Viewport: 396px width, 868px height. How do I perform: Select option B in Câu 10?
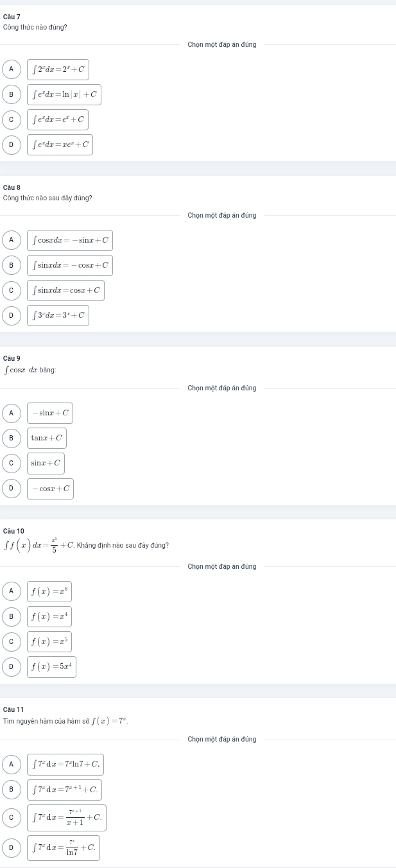[11, 617]
